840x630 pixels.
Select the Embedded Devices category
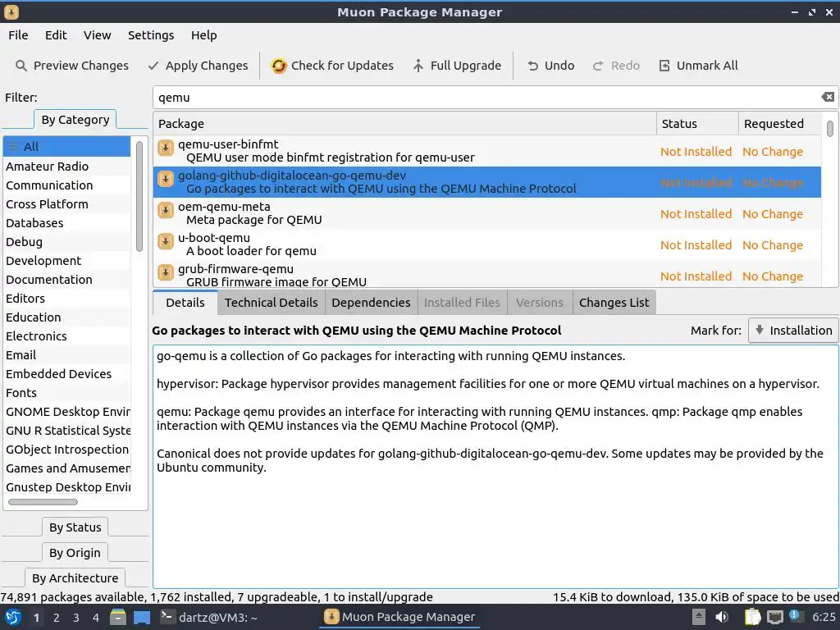click(67, 374)
